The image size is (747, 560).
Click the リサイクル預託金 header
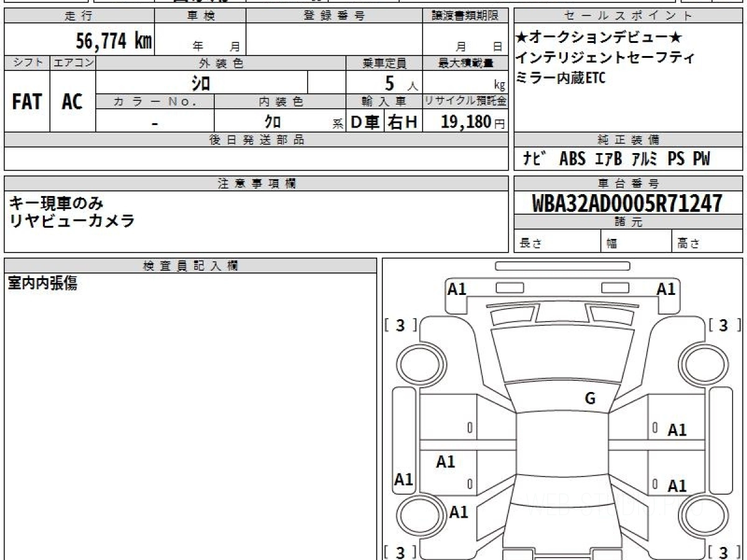pos(465,101)
